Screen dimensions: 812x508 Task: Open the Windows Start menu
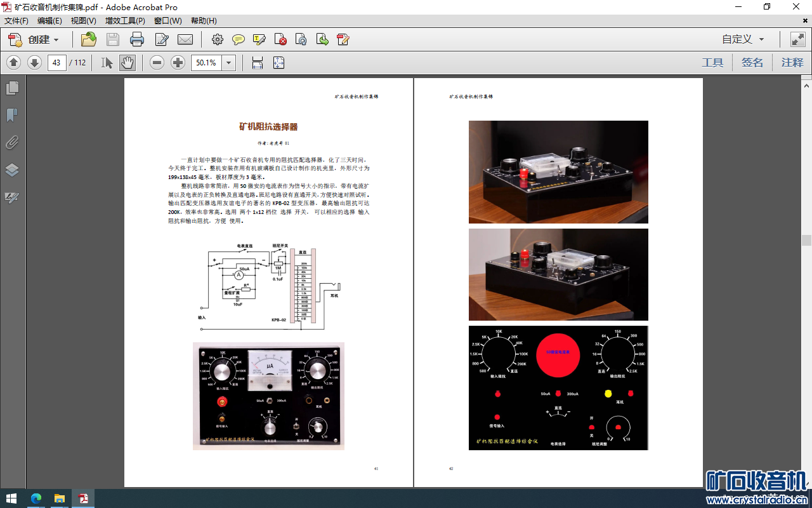[11, 498]
